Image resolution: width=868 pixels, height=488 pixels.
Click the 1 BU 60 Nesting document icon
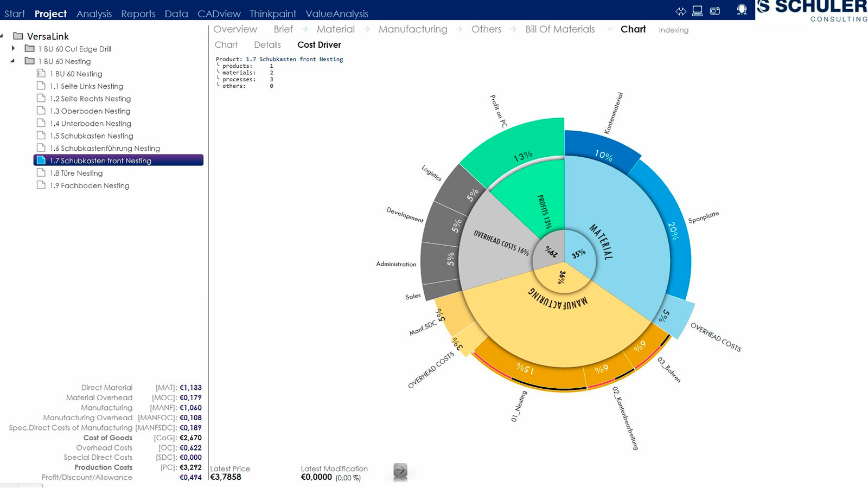pyautogui.click(x=41, y=73)
